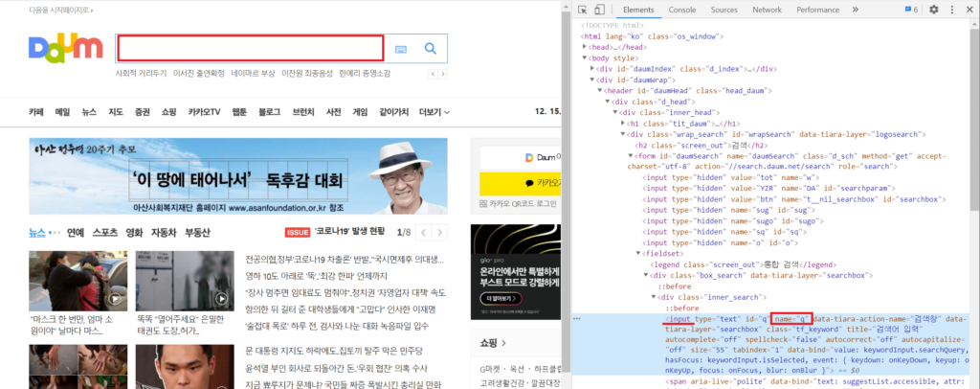This screenshot has width=980, height=389.
Task: Switch to the Sources tab
Action: [x=724, y=10]
